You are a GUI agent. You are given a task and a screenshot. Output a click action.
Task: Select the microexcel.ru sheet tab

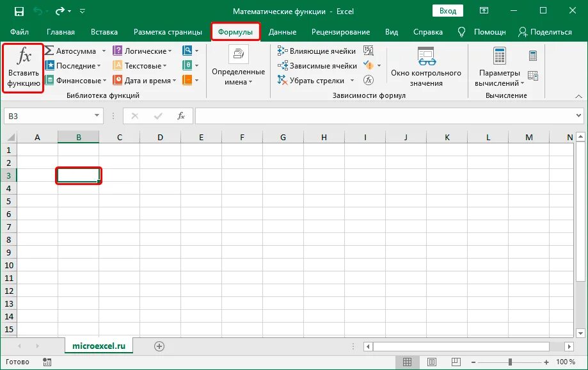click(99, 346)
